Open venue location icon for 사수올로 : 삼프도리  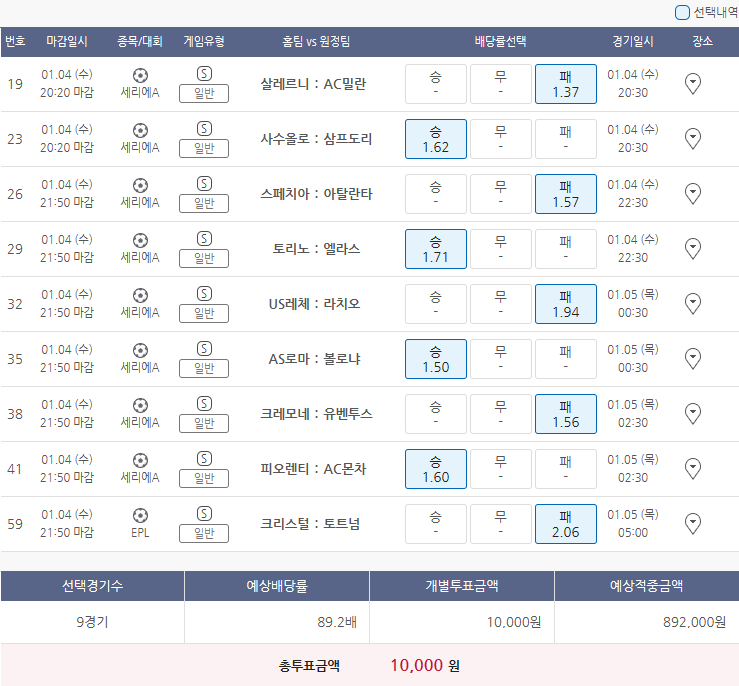(692, 139)
